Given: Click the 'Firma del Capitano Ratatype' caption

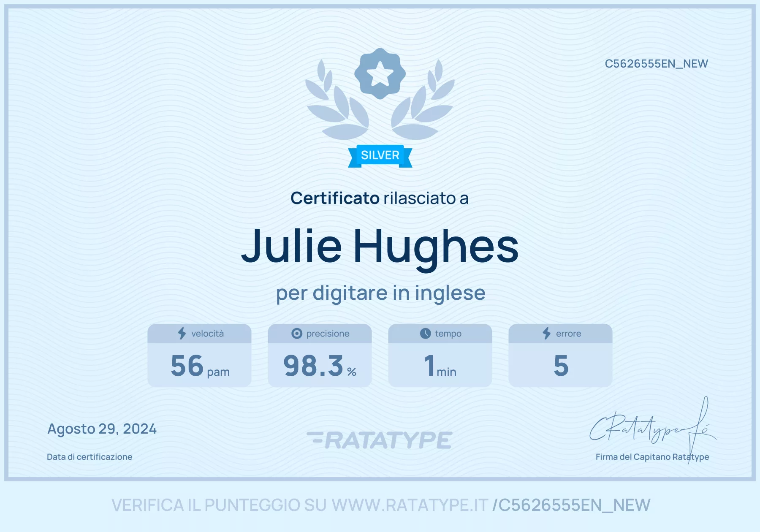Looking at the screenshot, I should pyautogui.click(x=652, y=457).
